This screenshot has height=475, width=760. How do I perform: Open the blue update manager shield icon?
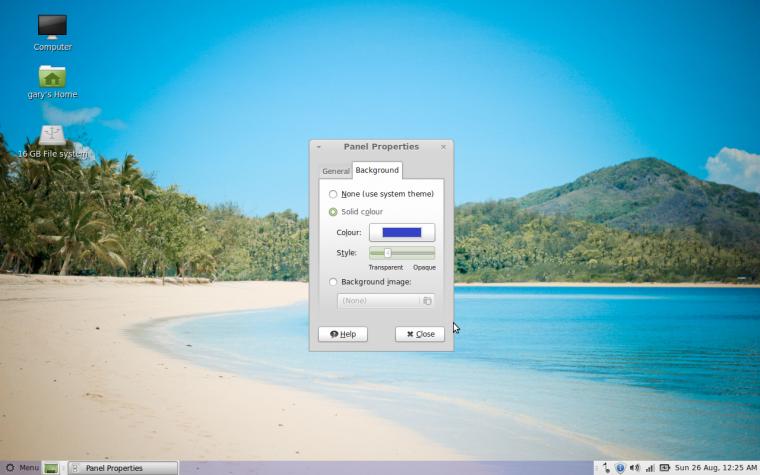coord(620,468)
